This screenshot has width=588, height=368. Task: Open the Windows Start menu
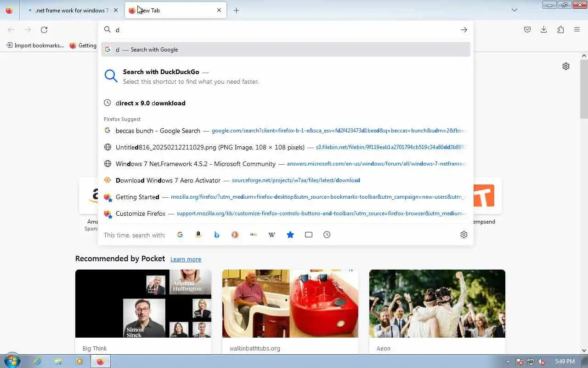pos(11,361)
